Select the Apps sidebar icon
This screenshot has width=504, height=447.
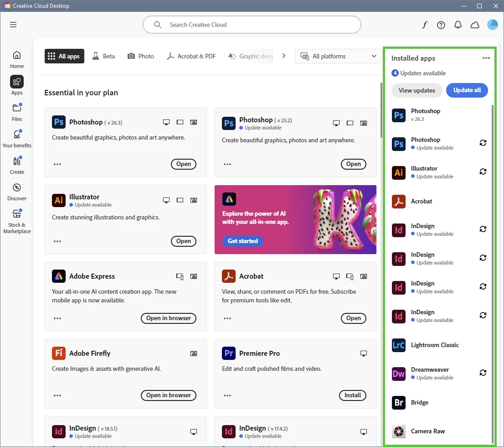pyautogui.click(x=17, y=82)
